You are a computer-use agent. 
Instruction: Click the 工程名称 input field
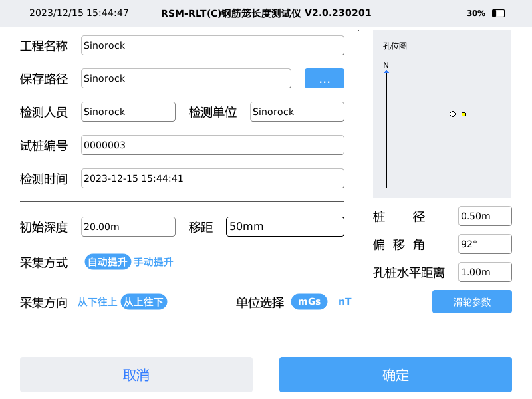212,45
